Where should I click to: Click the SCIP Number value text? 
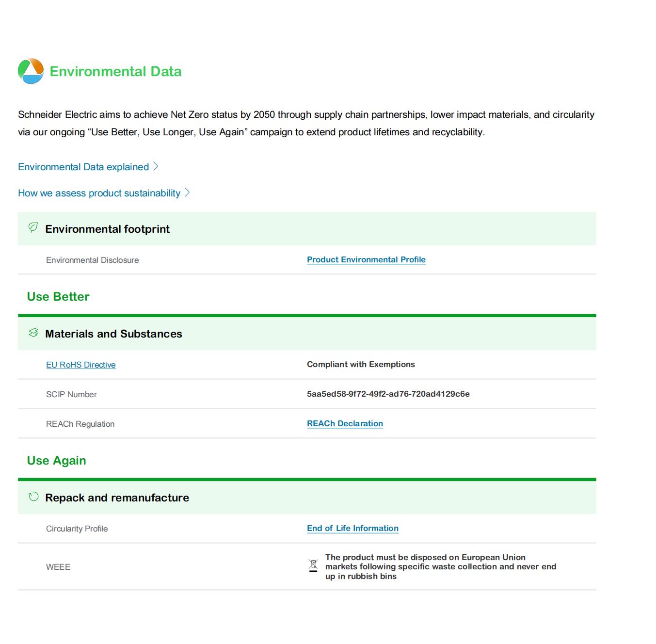coord(388,394)
